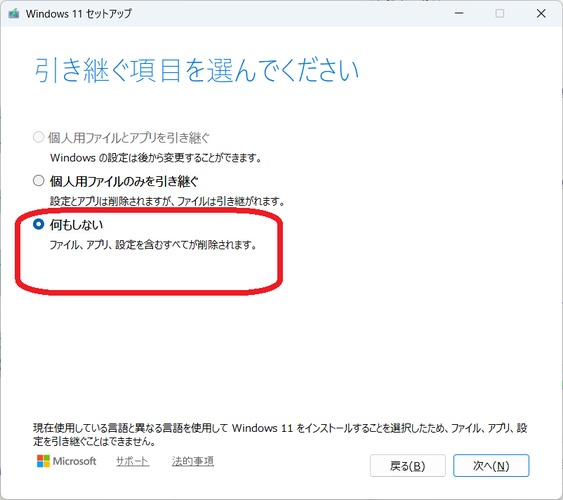
Task: Click disabled 個人用ファイルとアプリを引き継ぐ radio
Action: click(38, 137)
